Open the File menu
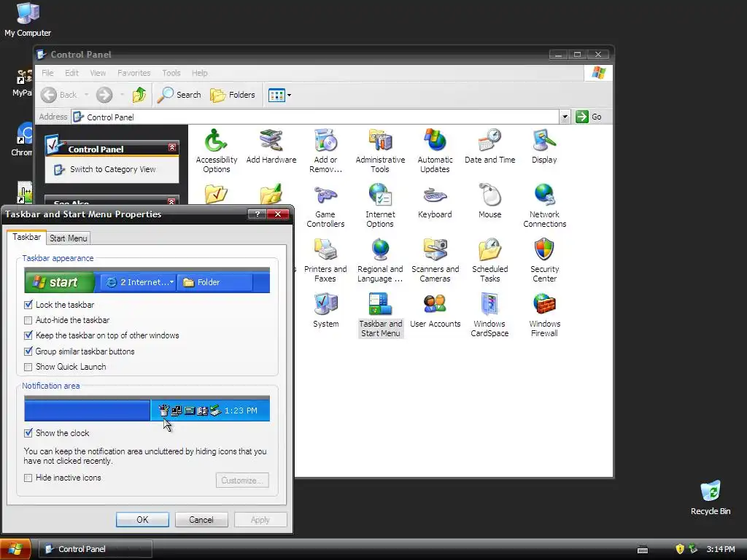Image resolution: width=747 pixels, height=560 pixels. 47,73
